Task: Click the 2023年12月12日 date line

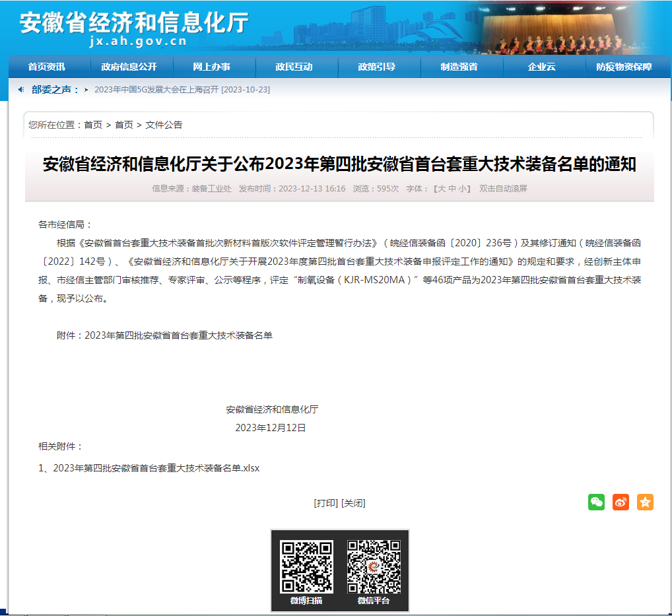Action: (271, 428)
